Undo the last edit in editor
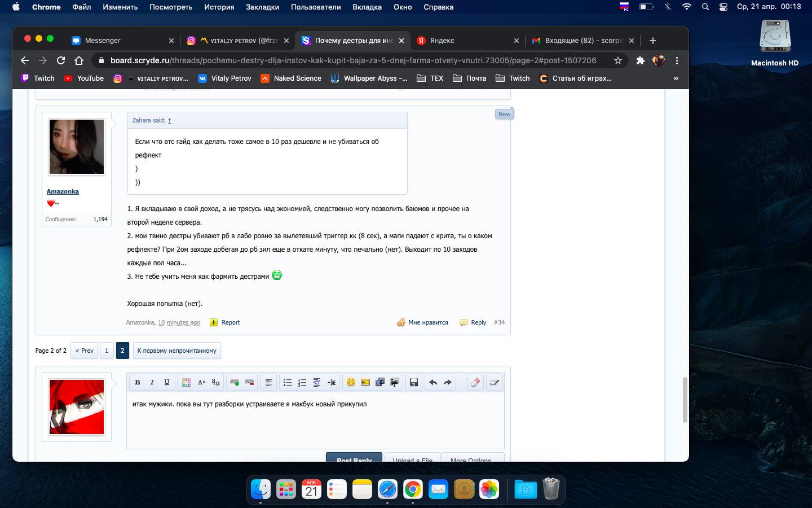Image resolution: width=812 pixels, height=508 pixels. [x=433, y=382]
